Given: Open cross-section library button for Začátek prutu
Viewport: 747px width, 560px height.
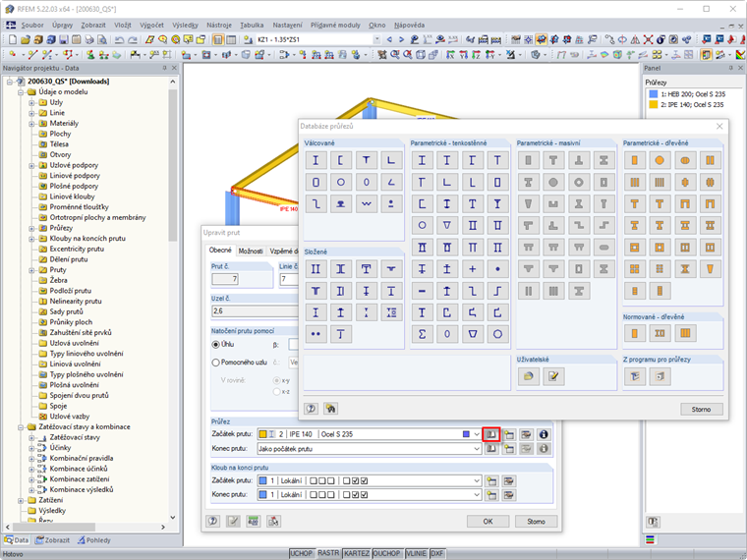Looking at the screenshot, I should point(491,434).
